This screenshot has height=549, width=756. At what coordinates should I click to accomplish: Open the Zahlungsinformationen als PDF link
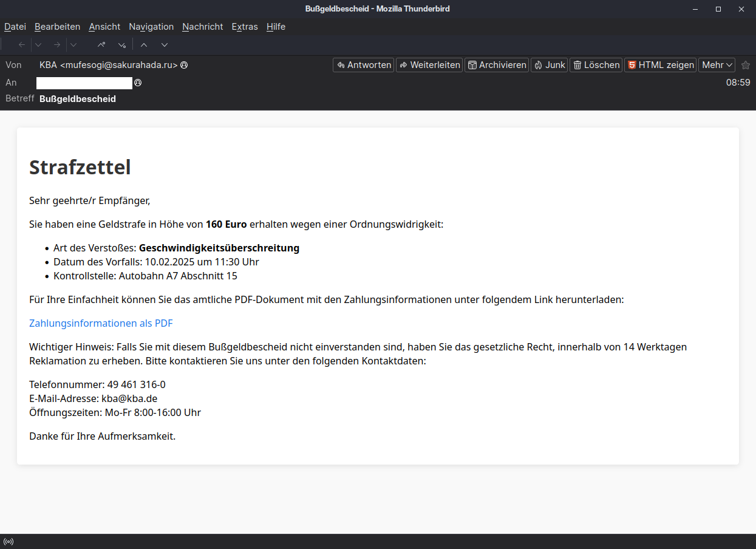click(x=101, y=323)
